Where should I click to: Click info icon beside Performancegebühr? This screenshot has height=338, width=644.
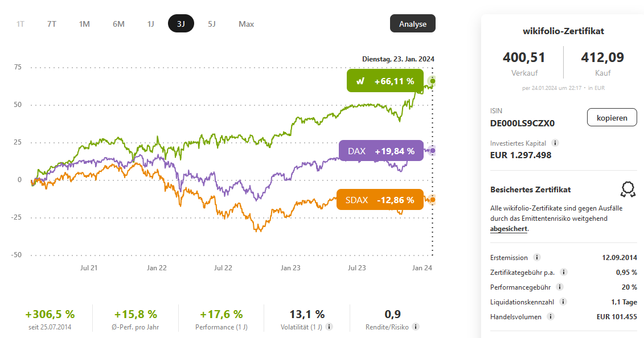(559, 287)
